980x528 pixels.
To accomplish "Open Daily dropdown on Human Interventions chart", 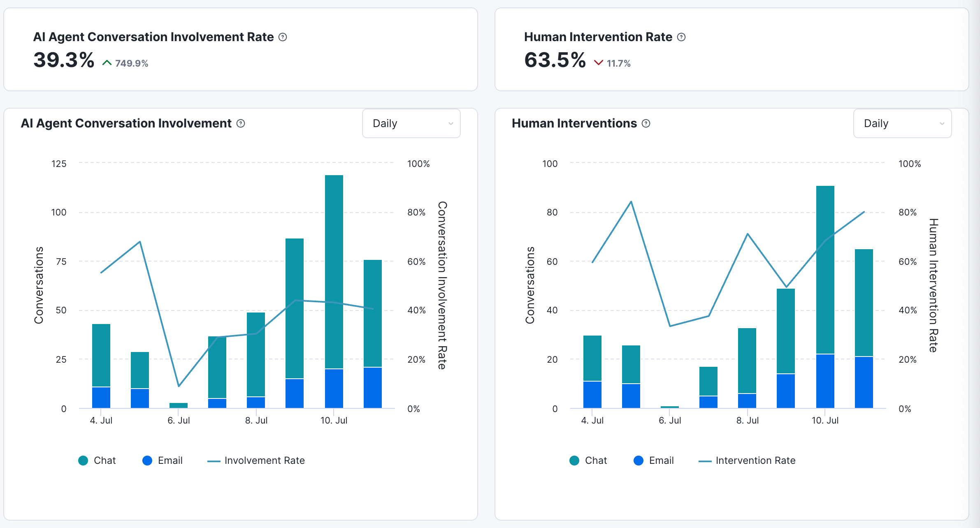I will 902,123.
